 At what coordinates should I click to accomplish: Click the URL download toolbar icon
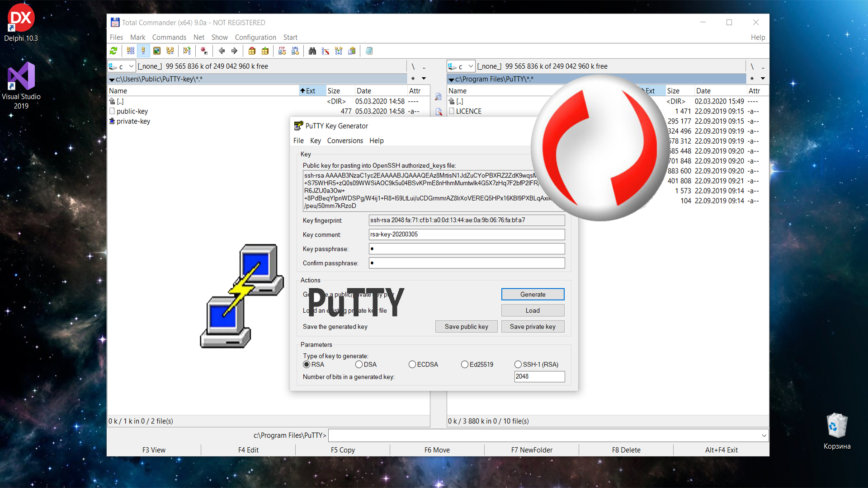pyautogui.click(x=295, y=51)
